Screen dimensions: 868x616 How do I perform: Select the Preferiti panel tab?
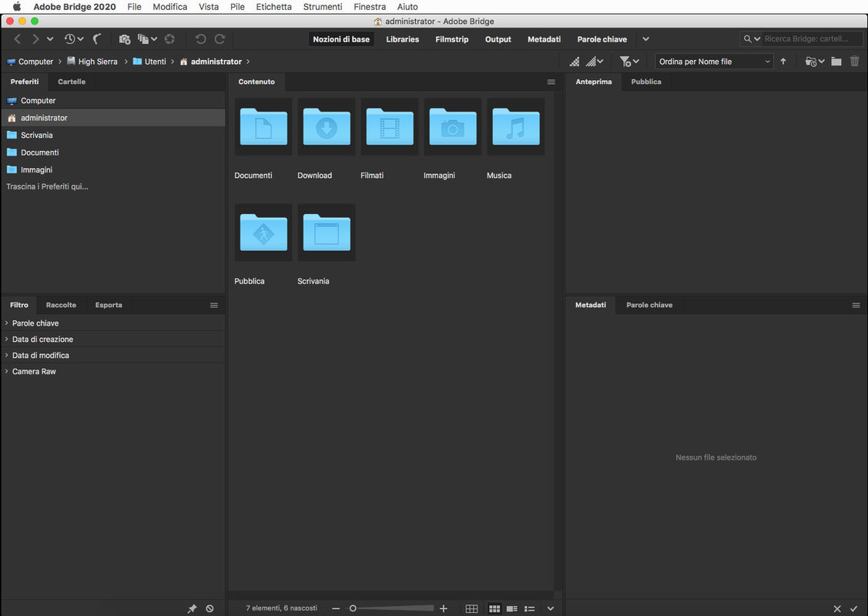[25, 82]
